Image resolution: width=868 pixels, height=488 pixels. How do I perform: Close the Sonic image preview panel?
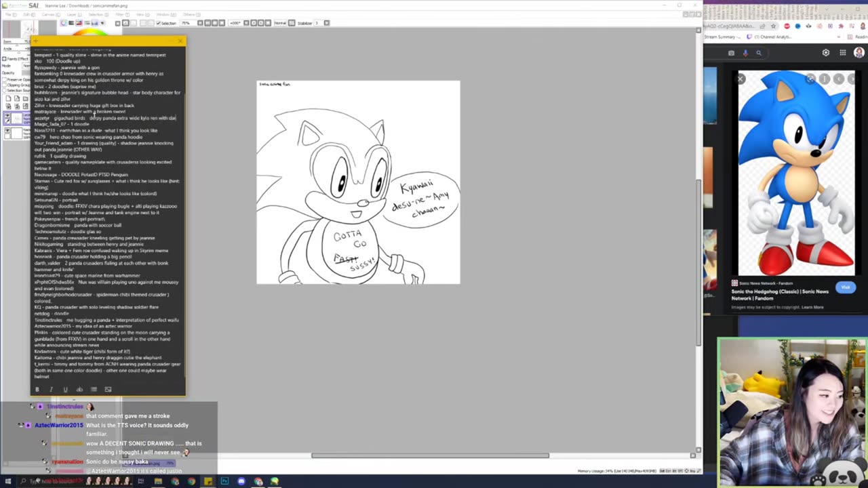[741, 79]
